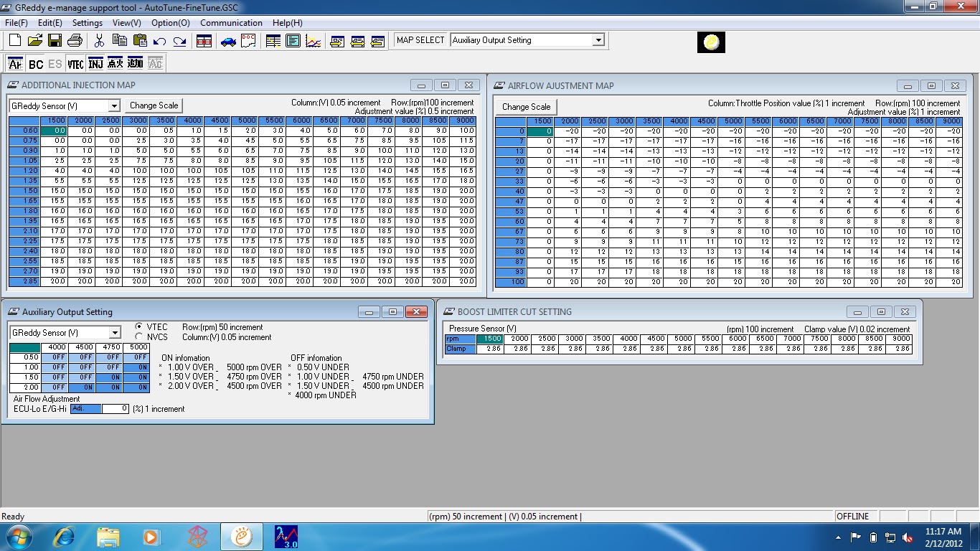The image size is (980, 551).
Task: Select the highlighted 1500 rpm cell in Boost Limiter
Action: click(x=490, y=339)
